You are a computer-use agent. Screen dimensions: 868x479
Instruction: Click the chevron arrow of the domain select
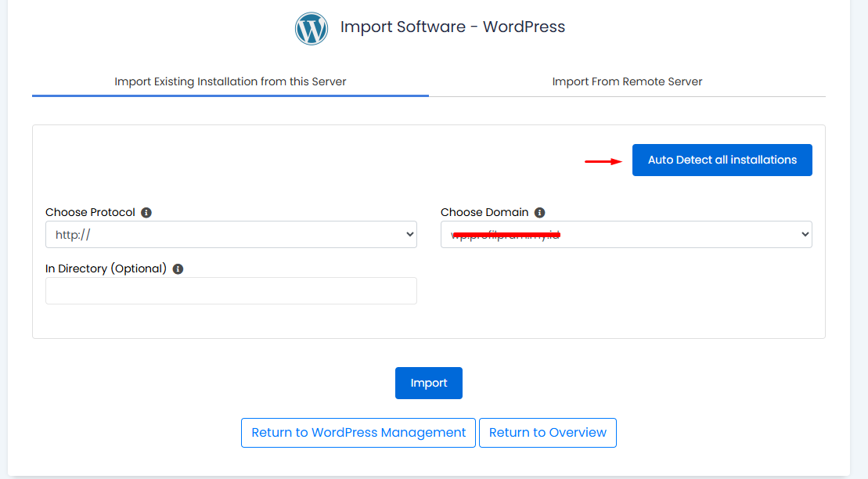[x=804, y=234]
